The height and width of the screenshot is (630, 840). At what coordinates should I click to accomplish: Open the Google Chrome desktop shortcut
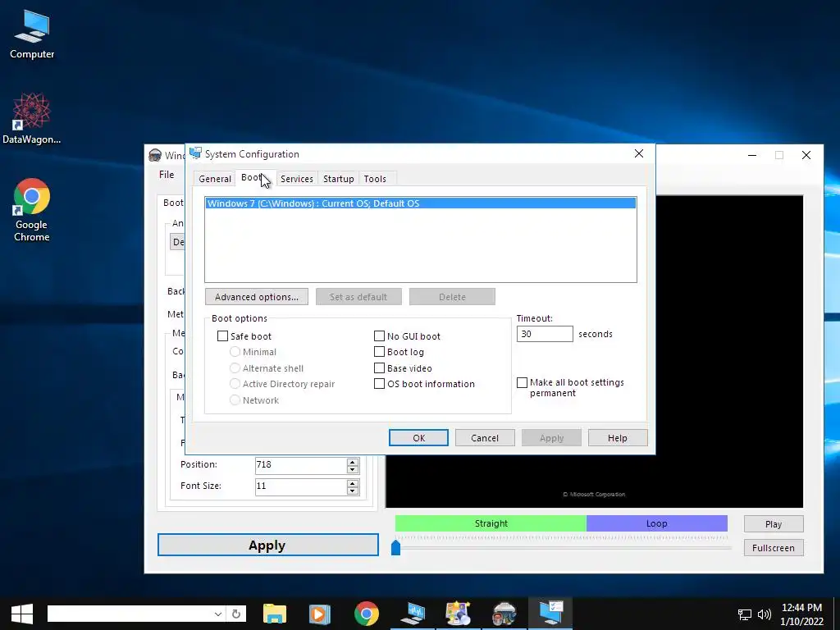click(x=32, y=209)
